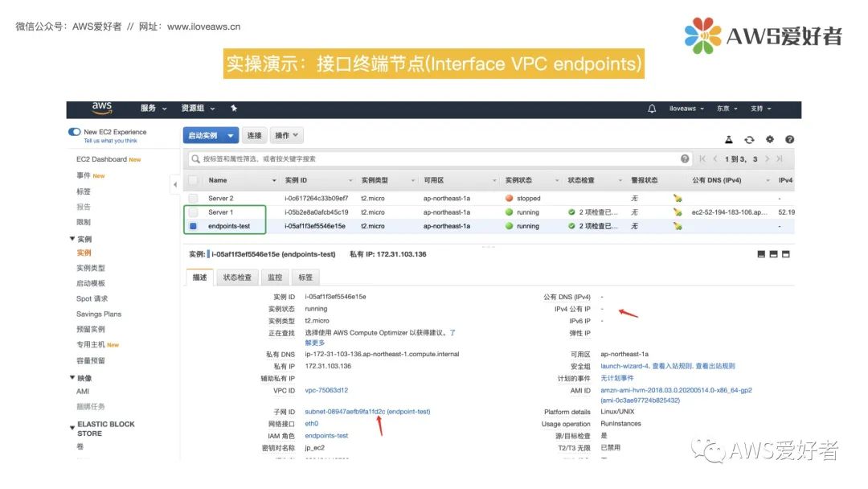The image size is (868, 489).
Task: Switch to the 状态检查 tab
Action: pos(237,277)
